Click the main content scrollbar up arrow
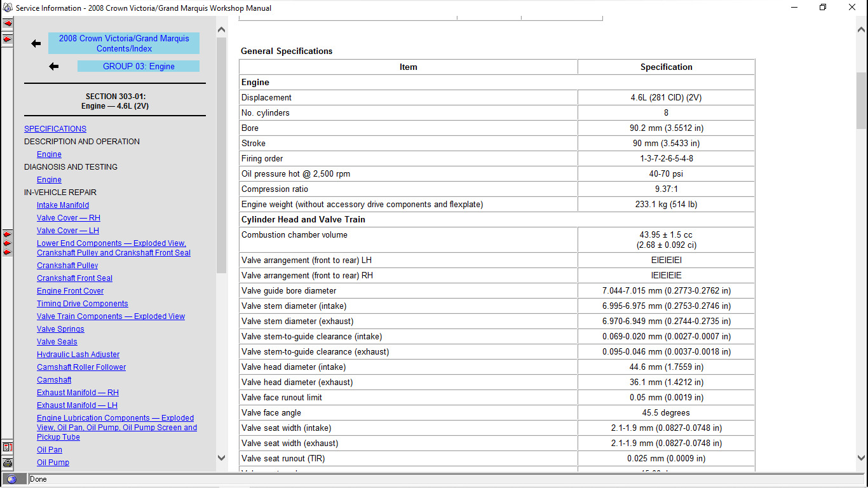Viewport: 868px width, 488px height. [861, 29]
